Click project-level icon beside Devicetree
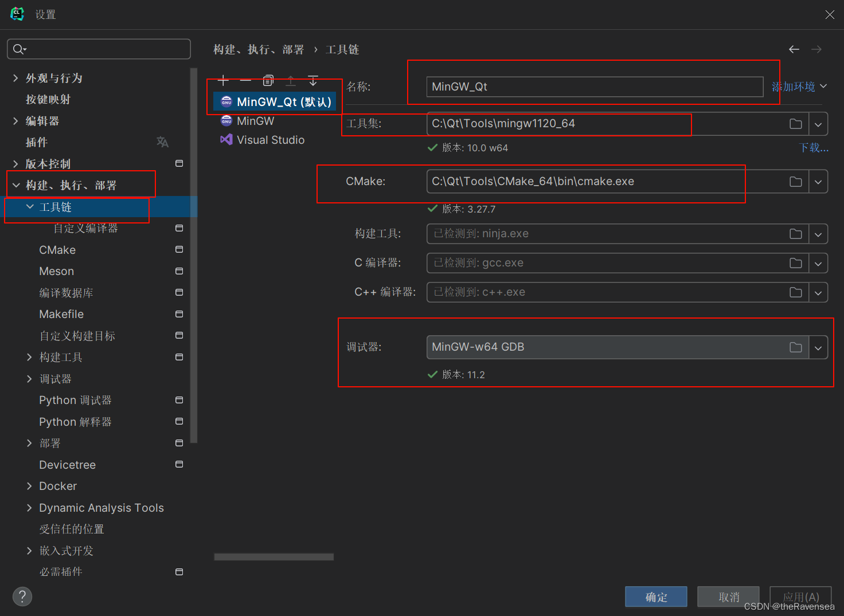 coord(179,465)
